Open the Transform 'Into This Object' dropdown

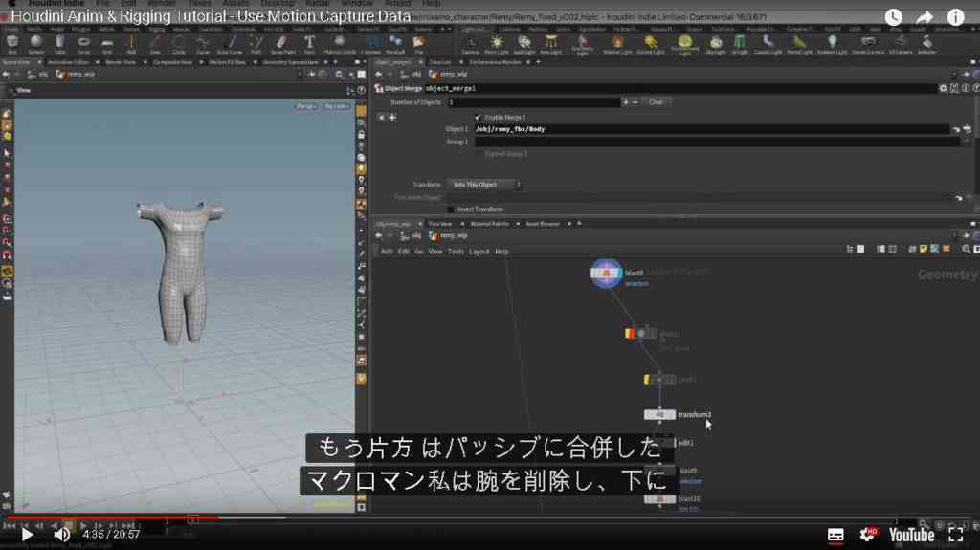click(484, 185)
